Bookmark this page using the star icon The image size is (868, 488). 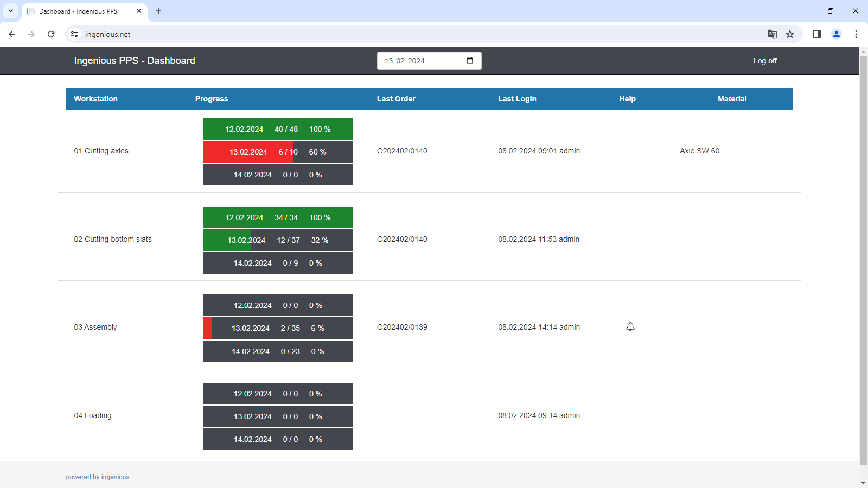790,34
